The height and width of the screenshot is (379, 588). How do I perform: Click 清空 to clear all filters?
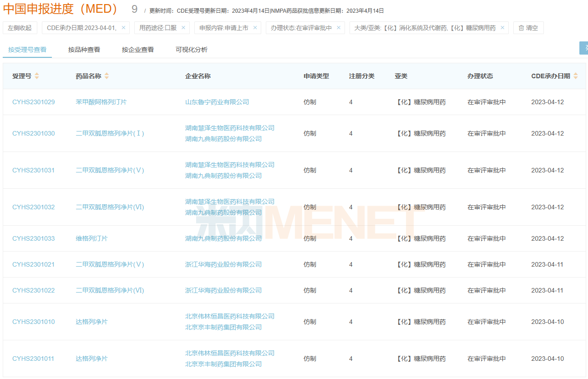[528, 28]
